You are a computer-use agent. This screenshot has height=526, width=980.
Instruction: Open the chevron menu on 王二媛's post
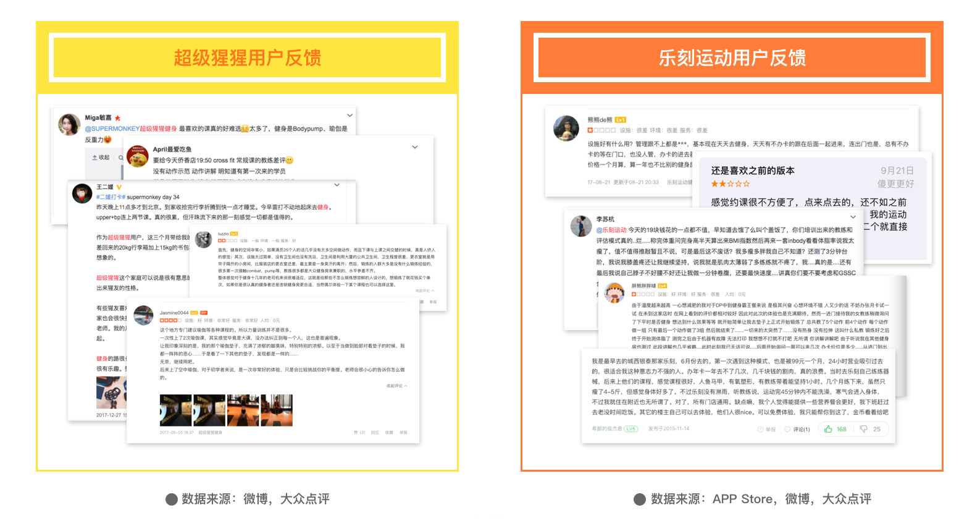click(x=337, y=185)
